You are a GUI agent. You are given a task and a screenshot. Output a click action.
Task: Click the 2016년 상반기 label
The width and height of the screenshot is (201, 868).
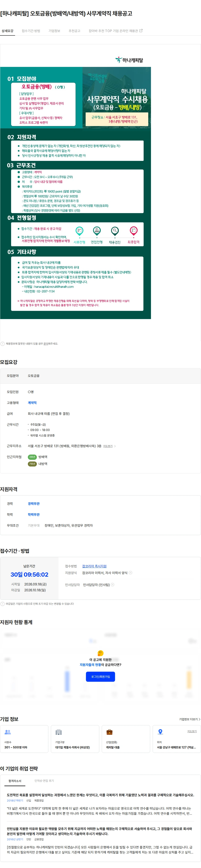tap(15, 839)
